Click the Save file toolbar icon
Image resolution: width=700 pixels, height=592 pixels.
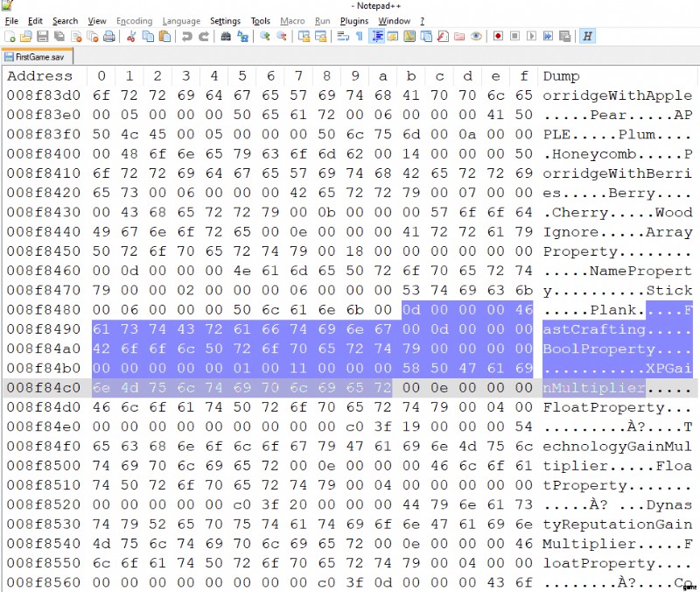point(42,36)
